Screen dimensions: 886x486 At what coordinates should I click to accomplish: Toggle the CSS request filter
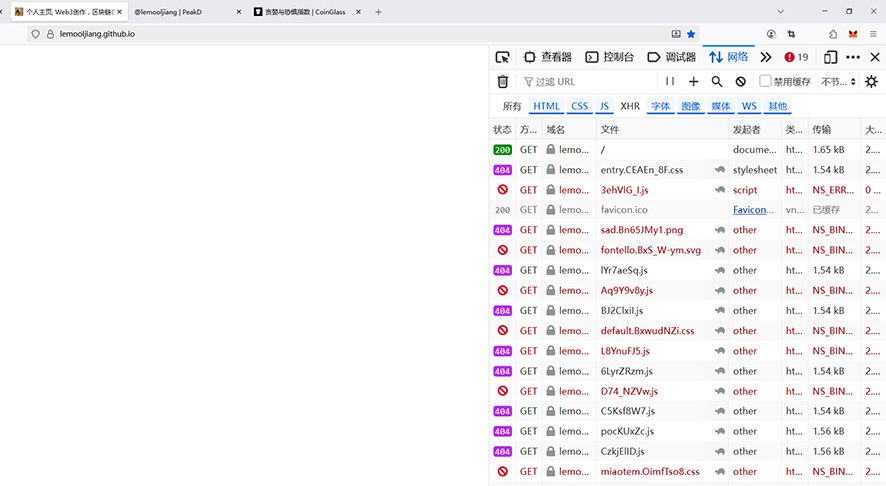click(580, 106)
